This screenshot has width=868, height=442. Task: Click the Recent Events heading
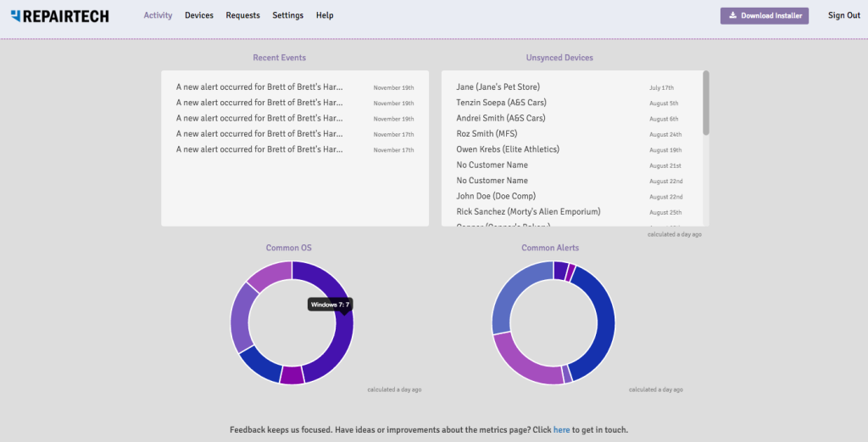(x=280, y=58)
